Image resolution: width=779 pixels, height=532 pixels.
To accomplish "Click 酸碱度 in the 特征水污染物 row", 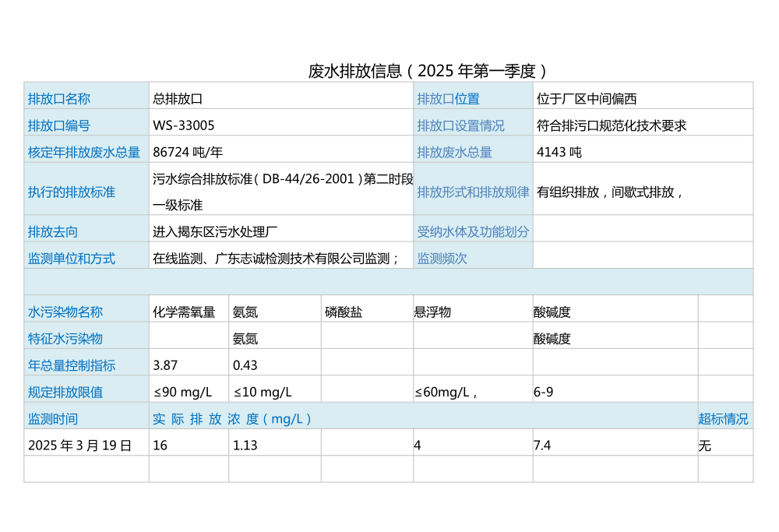I will 552,339.
